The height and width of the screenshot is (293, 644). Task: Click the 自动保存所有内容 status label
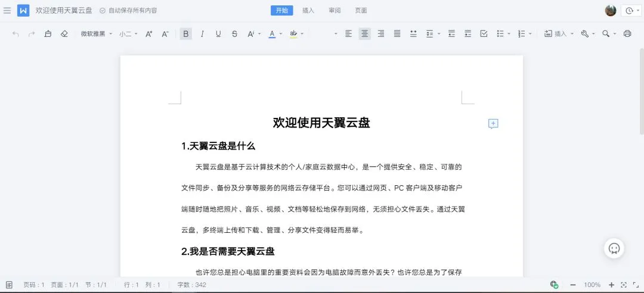tap(129, 11)
